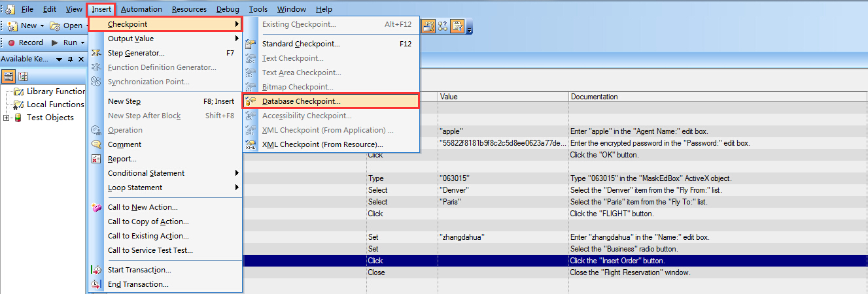Choose Synchronization Point in the Insert menu

(x=165, y=82)
